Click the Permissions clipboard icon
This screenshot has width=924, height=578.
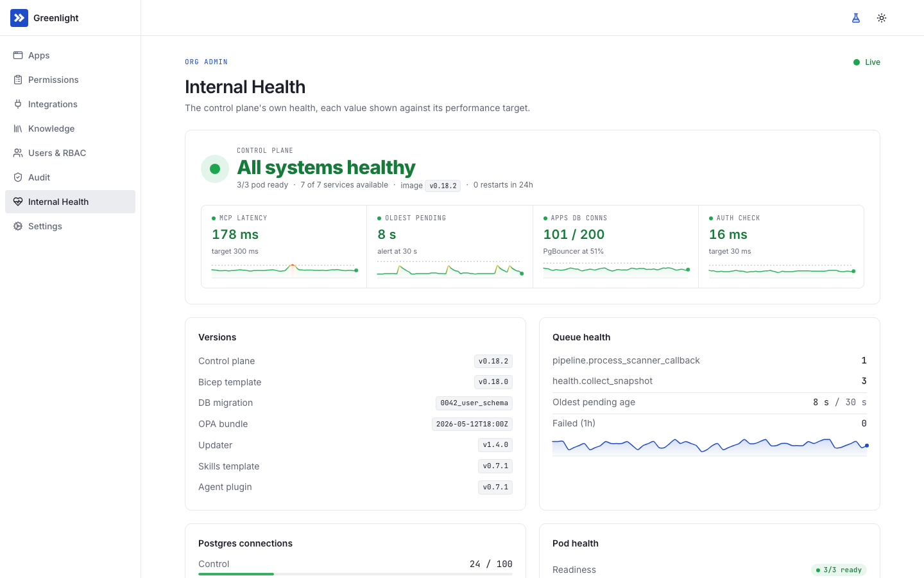(18, 80)
